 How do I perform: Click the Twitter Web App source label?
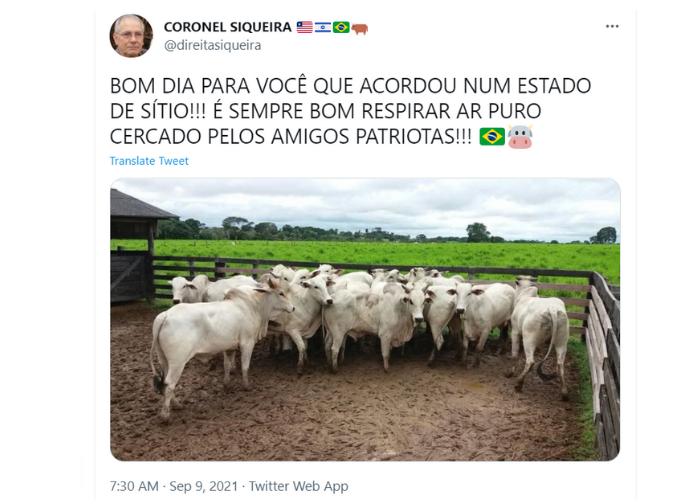[298, 486]
